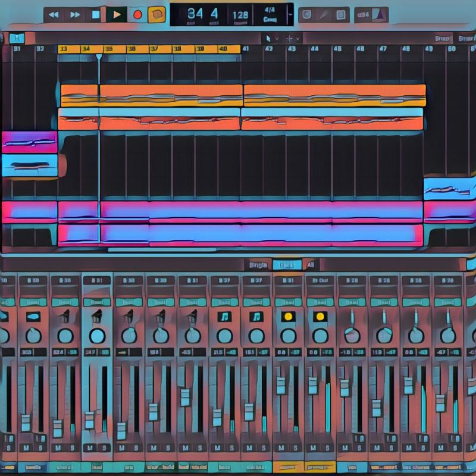Click the microphone icon on vox chorus strip
The image size is (476, 476).
coord(416,317)
